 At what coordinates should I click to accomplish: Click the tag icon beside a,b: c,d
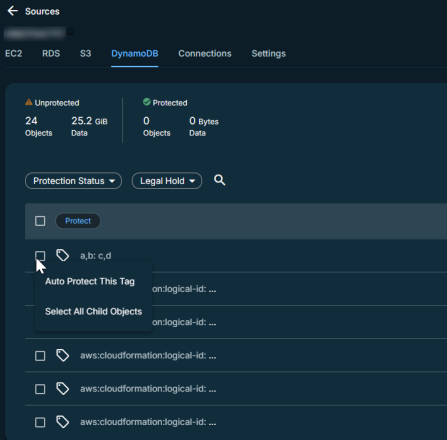point(63,256)
